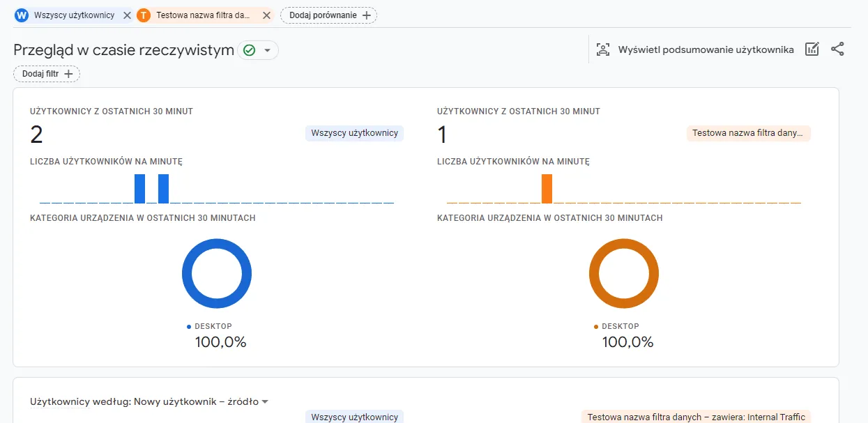Click the orange desktop donut chart
The height and width of the screenshot is (423, 868).
624,273
